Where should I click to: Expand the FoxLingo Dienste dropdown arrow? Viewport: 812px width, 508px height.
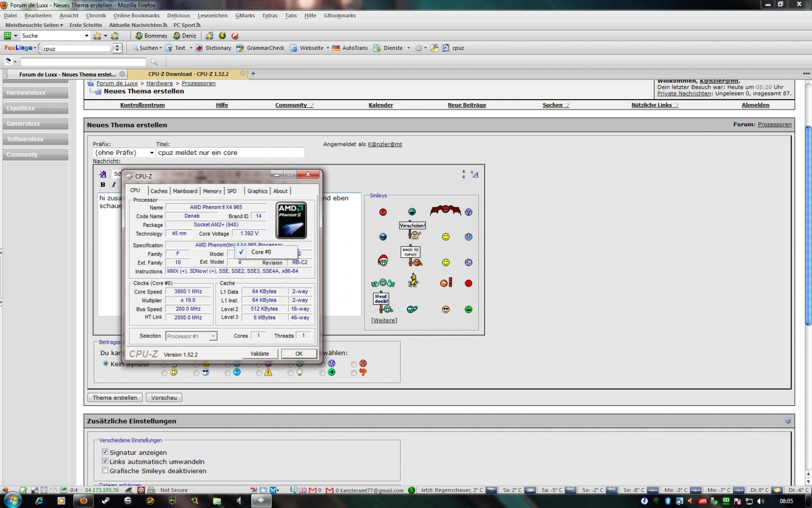coord(408,48)
